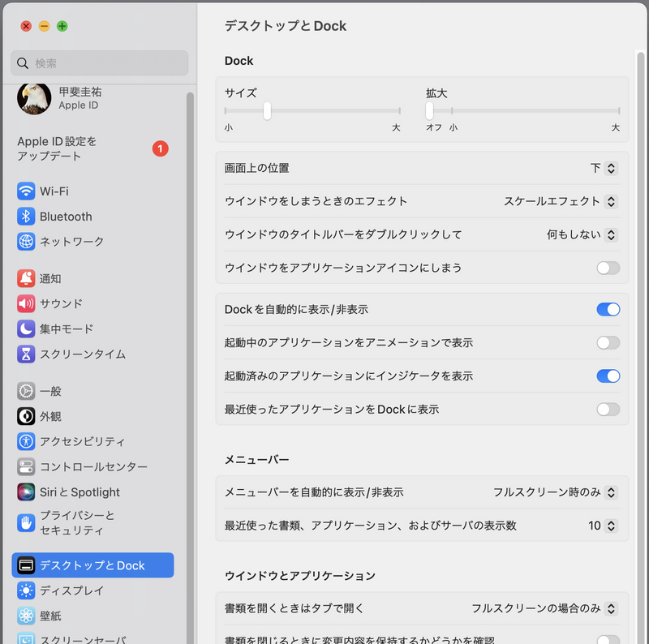Click the 集中モード moon icon

pos(26,329)
